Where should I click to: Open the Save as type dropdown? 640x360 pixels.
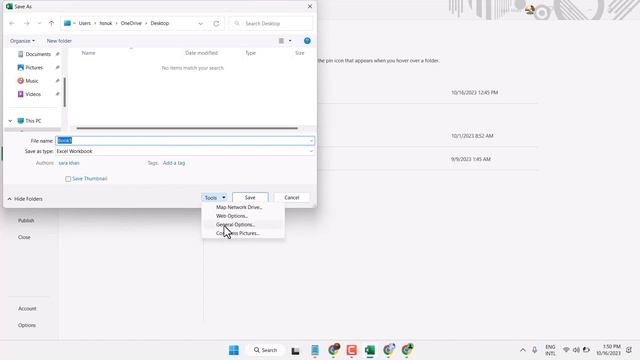[184, 151]
